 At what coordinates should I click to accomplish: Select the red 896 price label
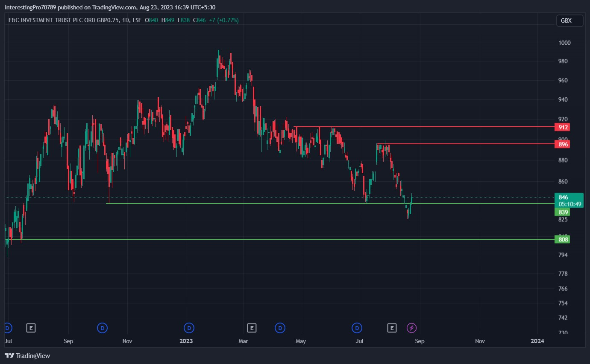coord(562,144)
